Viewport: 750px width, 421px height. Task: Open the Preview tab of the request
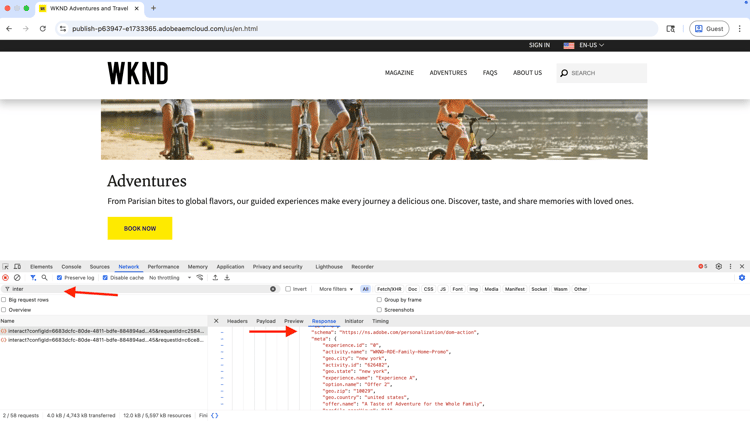294,321
